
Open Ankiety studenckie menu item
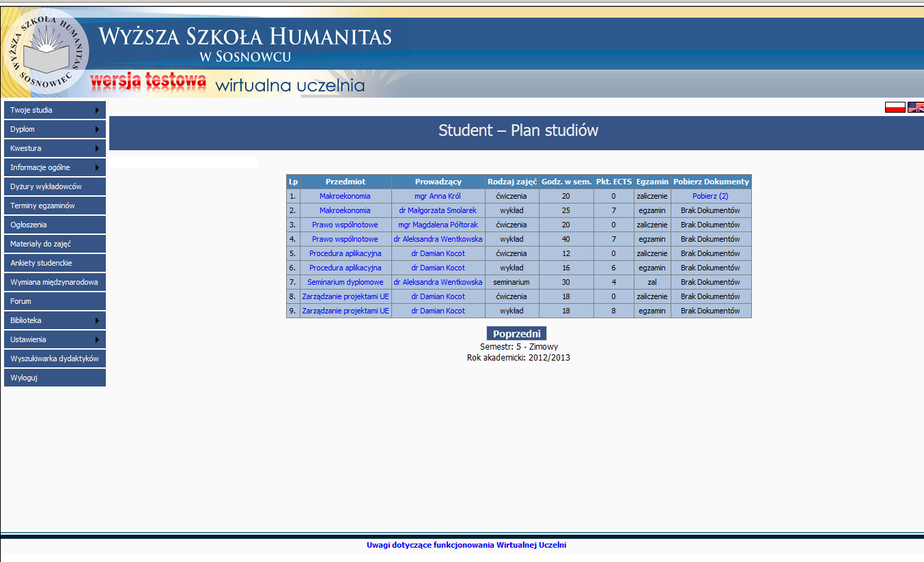(55, 263)
